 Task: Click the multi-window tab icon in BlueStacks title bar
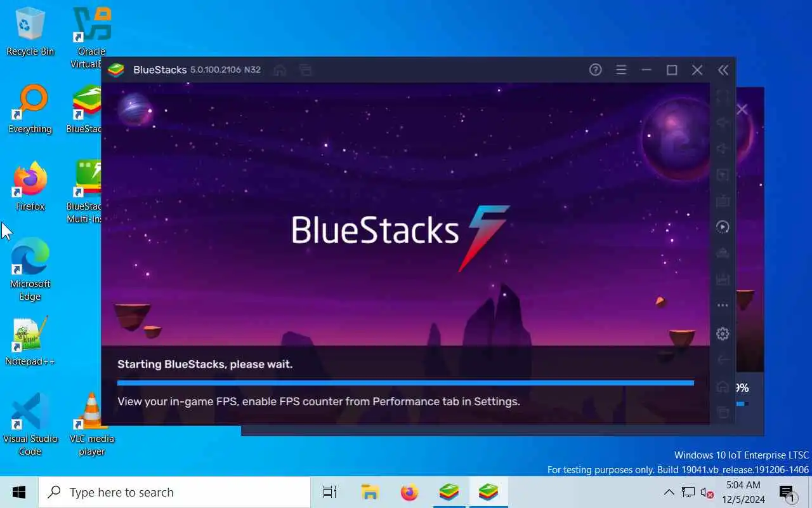306,70
